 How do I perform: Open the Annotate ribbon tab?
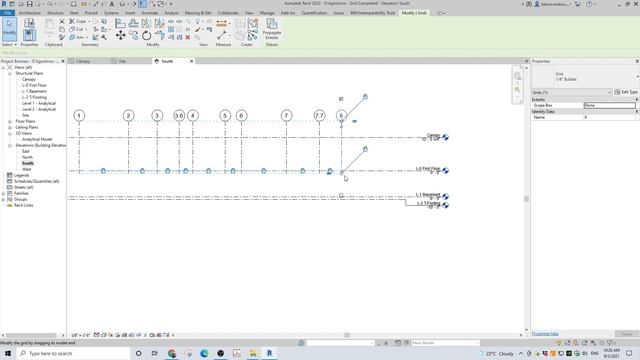149,13
